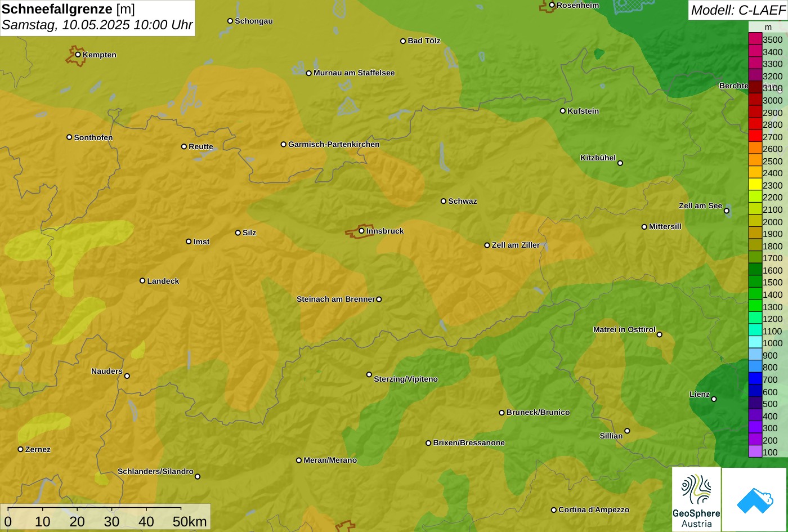Screen dimensions: 788x532
Task: Click the Kitzbühel location dot
Action: click(620, 163)
